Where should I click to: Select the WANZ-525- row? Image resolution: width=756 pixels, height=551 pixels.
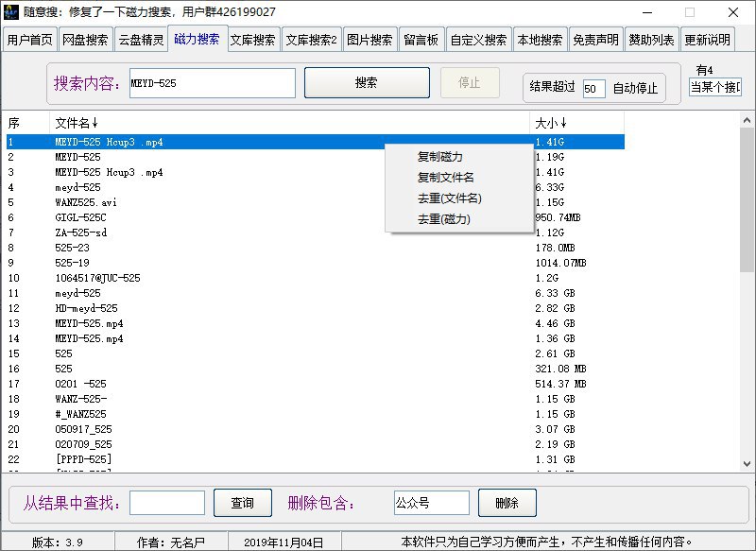(316, 399)
